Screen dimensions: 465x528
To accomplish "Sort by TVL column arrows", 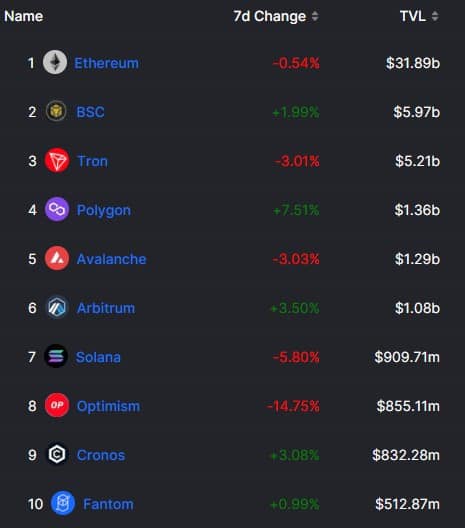I will point(435,16).
